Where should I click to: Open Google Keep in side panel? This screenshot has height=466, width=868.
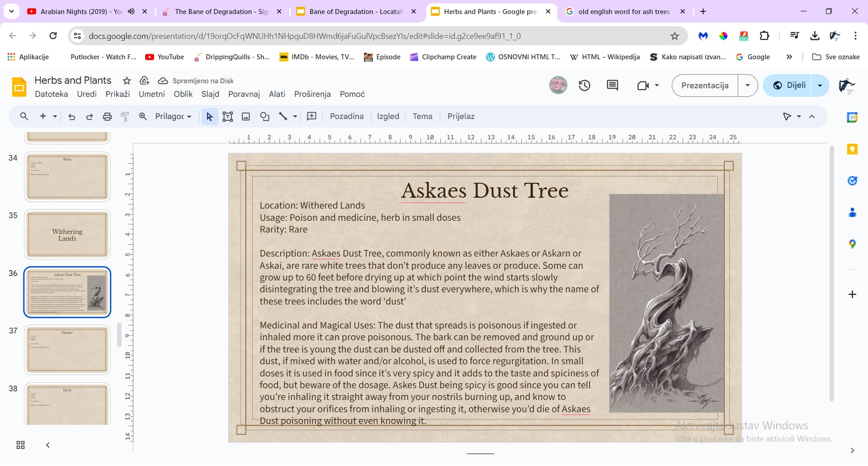pyautogui.click(x=852, y=149)
